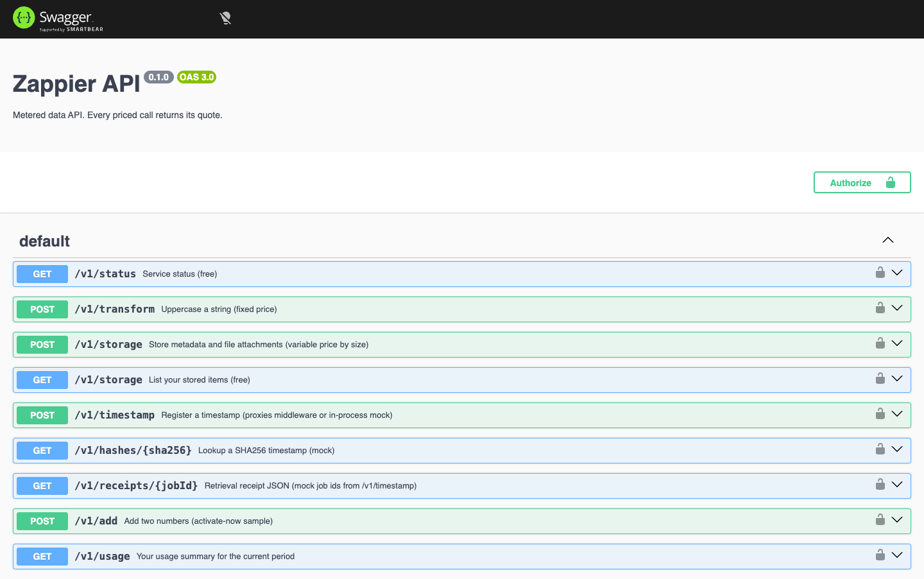Click the 'default' tag heading

click(x=44, y=241)
